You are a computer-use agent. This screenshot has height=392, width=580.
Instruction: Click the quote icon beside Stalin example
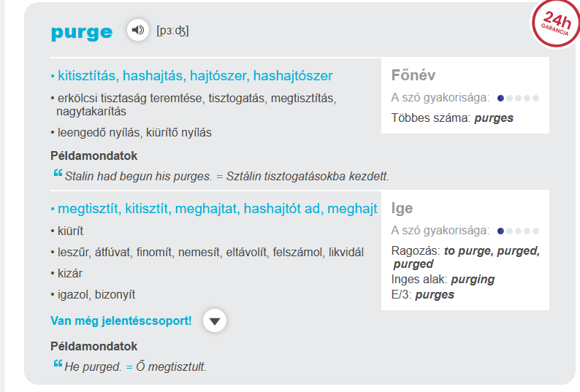(x=58, y=174)
